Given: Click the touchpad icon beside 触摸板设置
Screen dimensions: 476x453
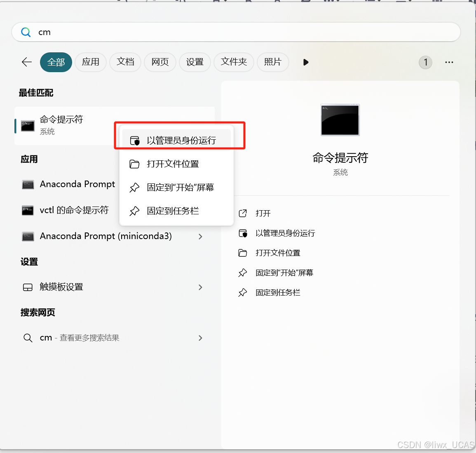Looking at the screenshot, I should coord(28,287).
